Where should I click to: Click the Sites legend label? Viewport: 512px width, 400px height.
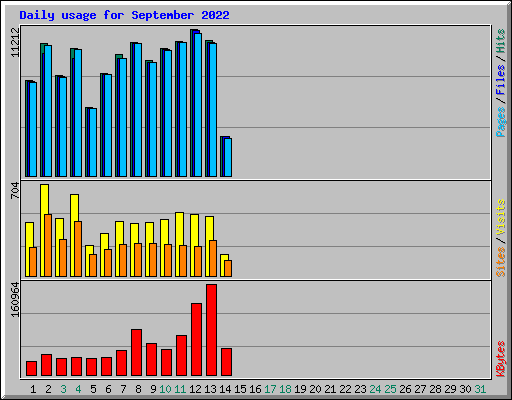[x=501, y=262]
